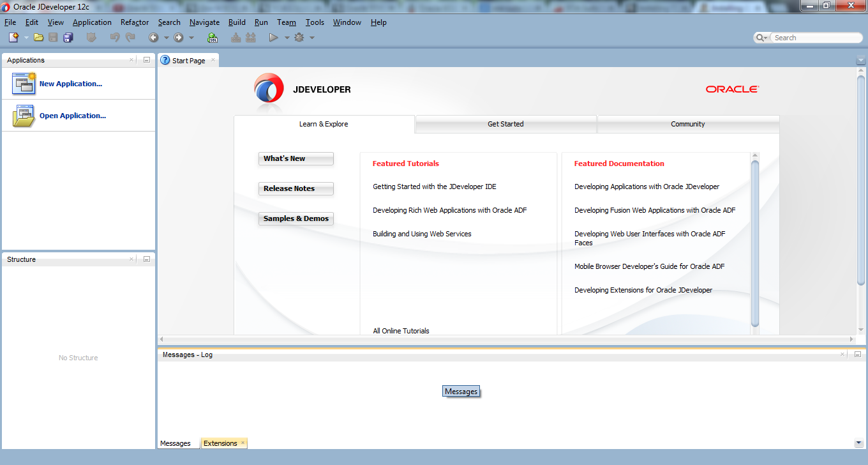
Task: Open the Team menu
Action: [287, 22]
